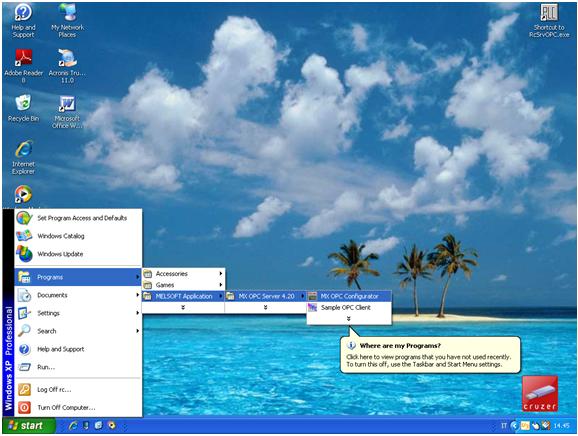
Task: Launch Internet Explorer from Quick Launch
Action: pyautogui.click(x=73, y=426)
